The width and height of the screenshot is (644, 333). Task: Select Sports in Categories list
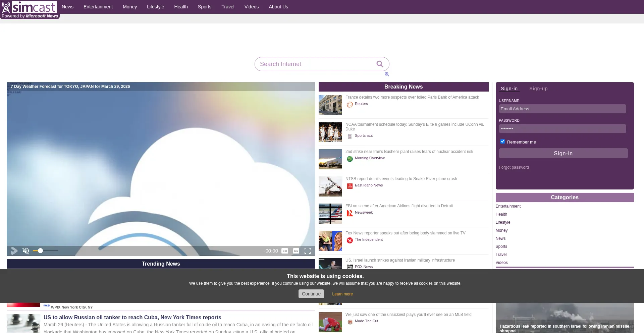[501, 246]
